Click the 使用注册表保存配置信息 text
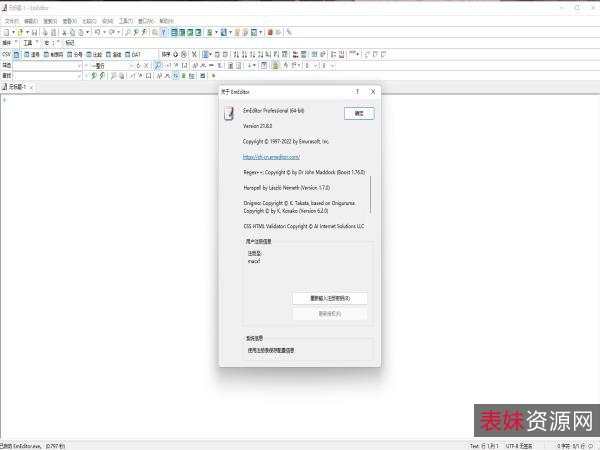Screen dimensions: 600x450 (271, 350)
